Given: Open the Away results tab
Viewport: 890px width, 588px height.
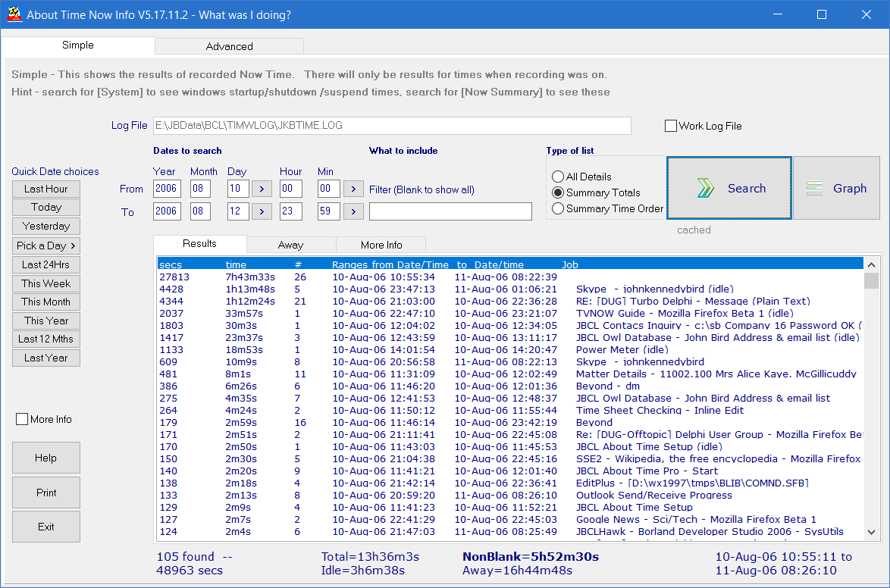Looking at the screenshot, I should click(x=290, y=245).
